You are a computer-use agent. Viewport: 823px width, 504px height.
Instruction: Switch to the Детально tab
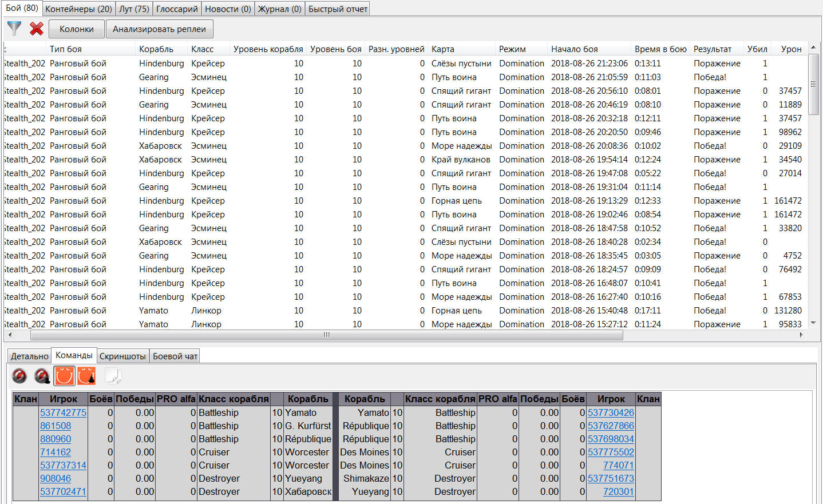[30, 356]
